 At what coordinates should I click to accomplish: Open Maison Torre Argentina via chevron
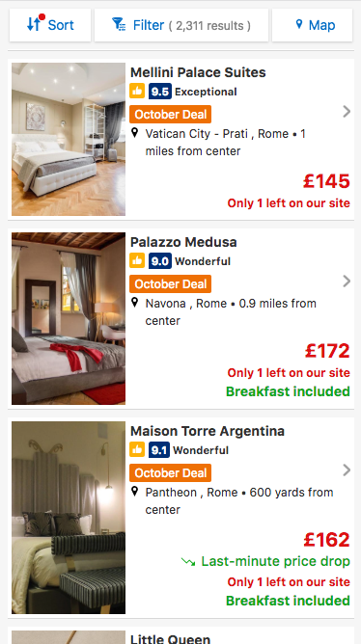coord(347,470)
